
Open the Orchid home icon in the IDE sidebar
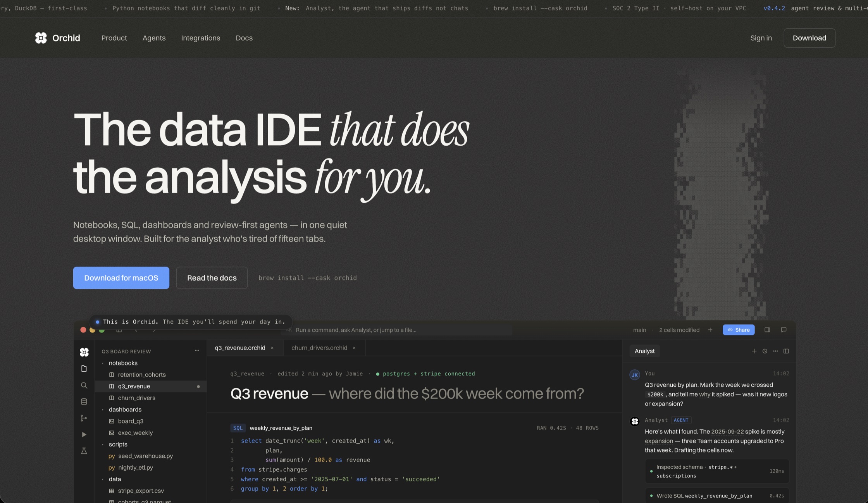click(x=84, y=352)
